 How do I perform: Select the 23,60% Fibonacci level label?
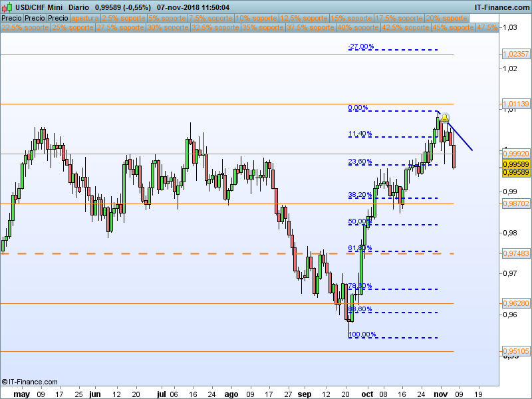[360, 162]
